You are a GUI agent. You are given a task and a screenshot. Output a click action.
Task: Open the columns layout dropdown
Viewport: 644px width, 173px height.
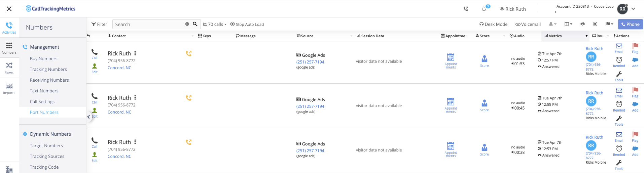tap(568, 24)
